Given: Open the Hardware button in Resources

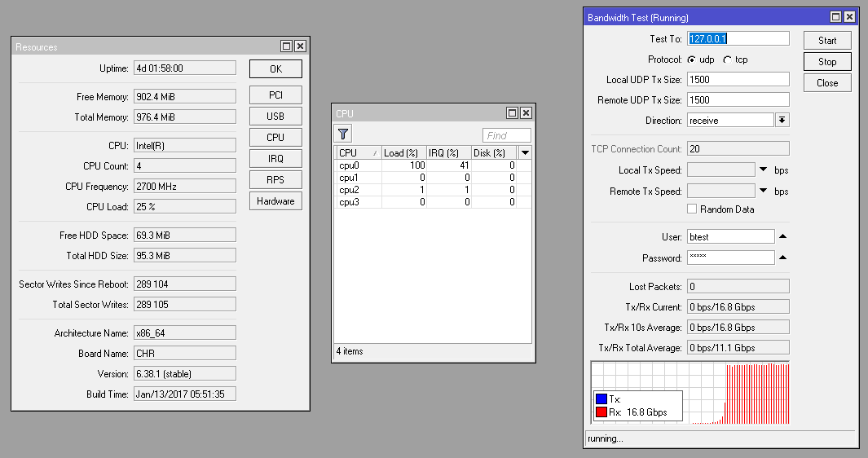Looking at the screenshot, I should click(x=275, y=201).
